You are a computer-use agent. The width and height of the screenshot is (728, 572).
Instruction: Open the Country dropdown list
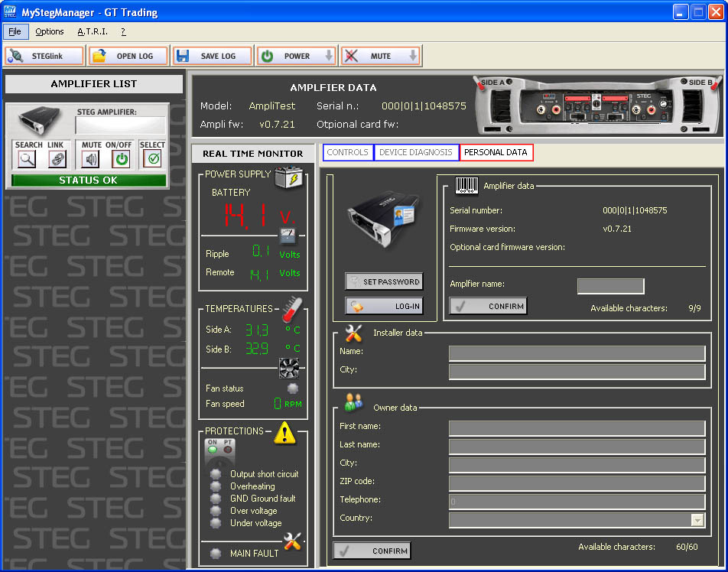tap(697, 520)
